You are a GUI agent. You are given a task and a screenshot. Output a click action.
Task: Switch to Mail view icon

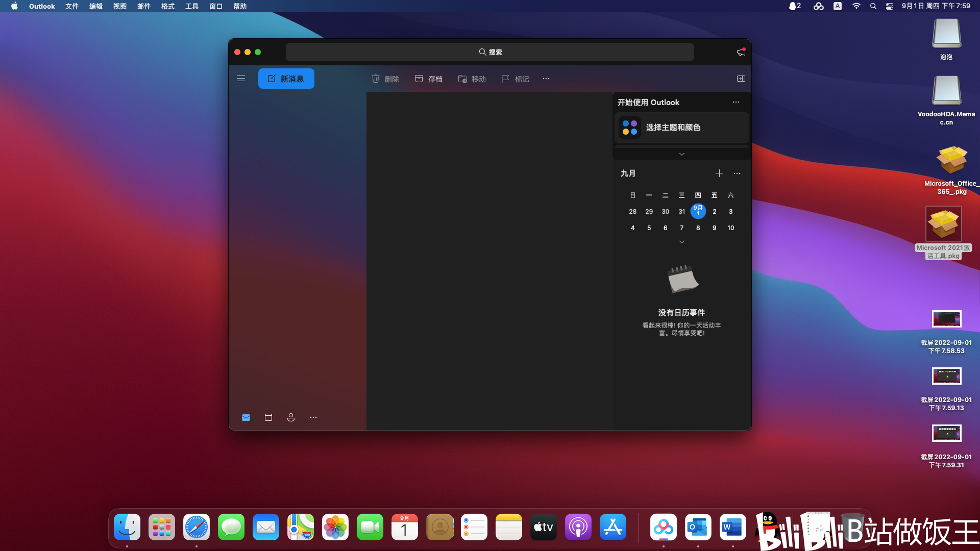coord(246,417)
